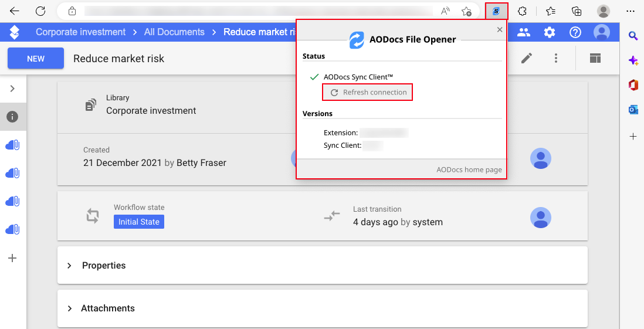644x329 pixels.
Task: Click the AODocs extension icon in toolbar
Action: pos(497,11)
